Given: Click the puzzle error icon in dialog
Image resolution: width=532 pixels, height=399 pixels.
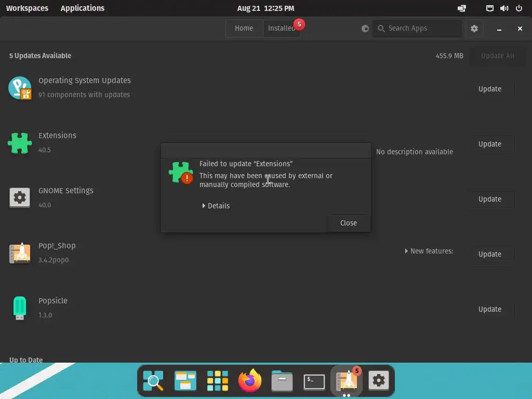Looking at the screenshot, I should [181, 172].
